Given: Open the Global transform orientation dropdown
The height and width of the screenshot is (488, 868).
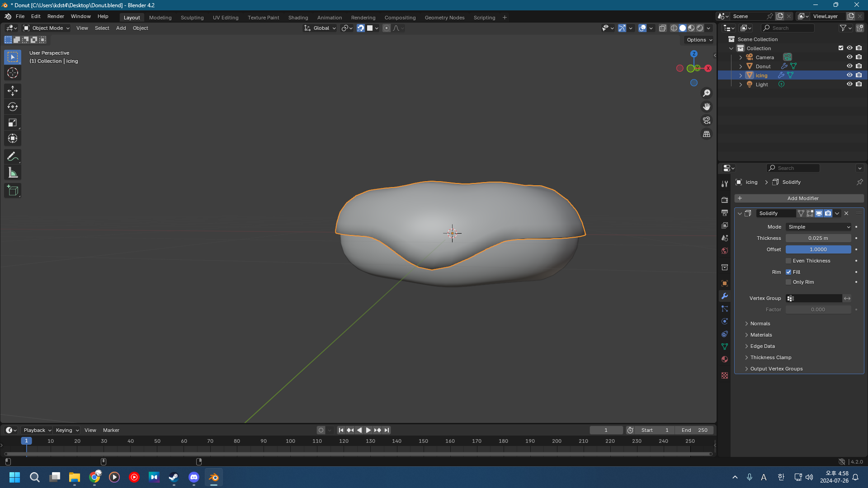Looking at the screenshot, I should (320, 28).
